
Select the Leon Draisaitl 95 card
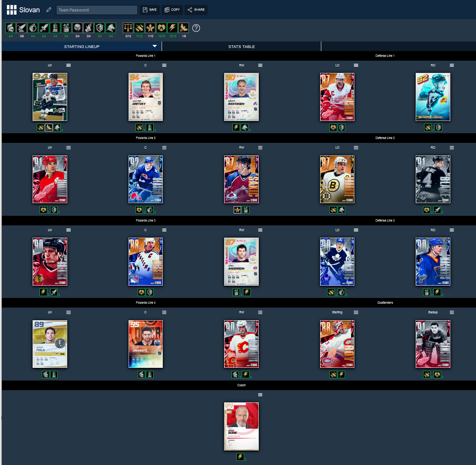145,344
